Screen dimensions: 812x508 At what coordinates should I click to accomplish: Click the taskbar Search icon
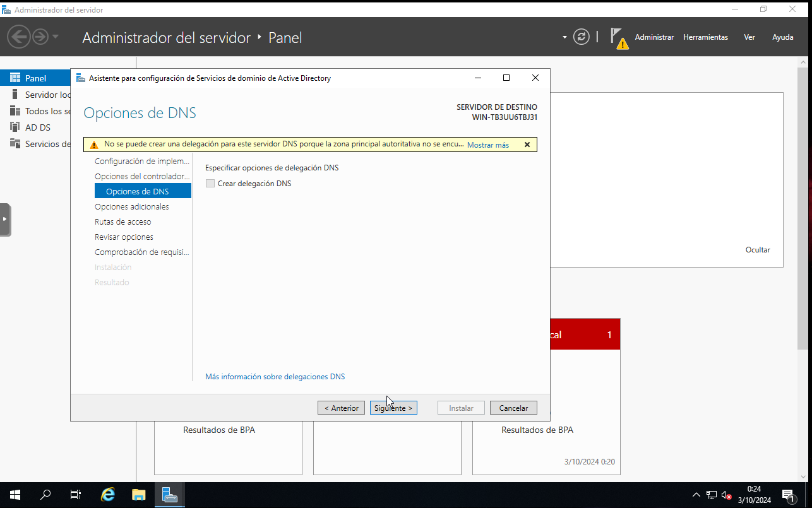(x=45, y=495)
